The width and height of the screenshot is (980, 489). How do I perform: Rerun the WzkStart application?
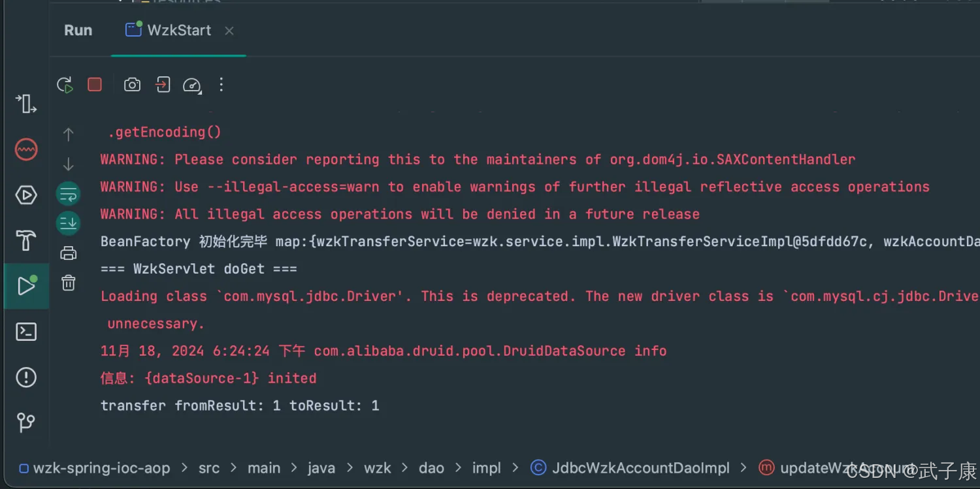(65, 85)
